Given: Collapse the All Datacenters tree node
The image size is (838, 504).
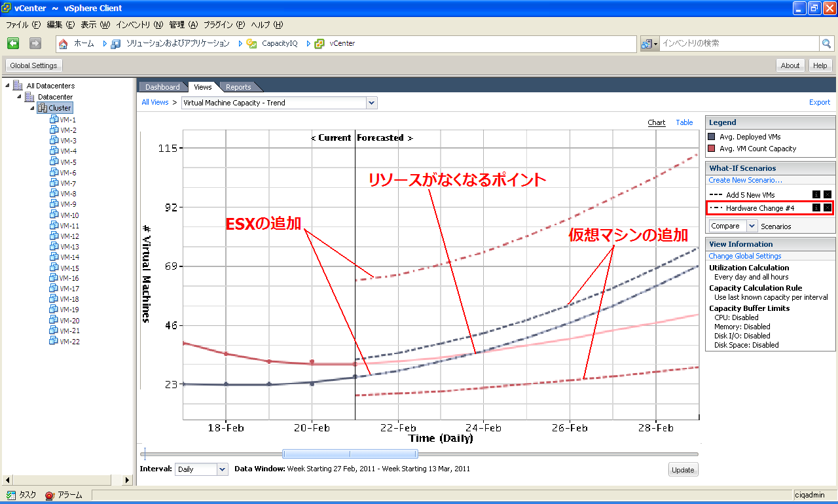Looking at the screenshot, I should 7,86.
